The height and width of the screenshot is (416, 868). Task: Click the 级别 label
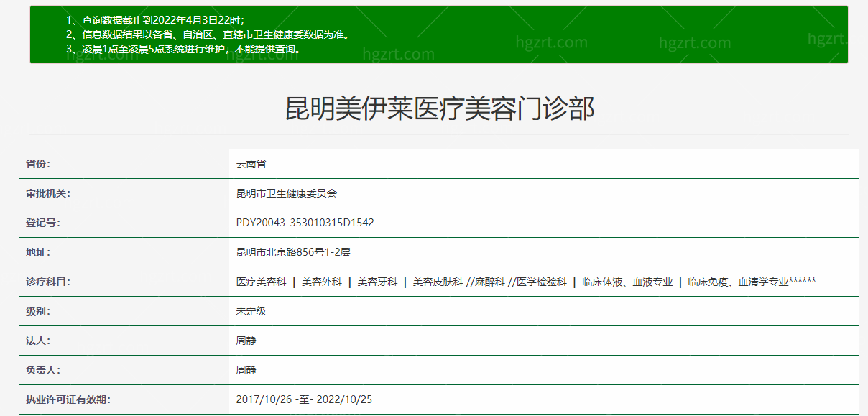point(38,311)
